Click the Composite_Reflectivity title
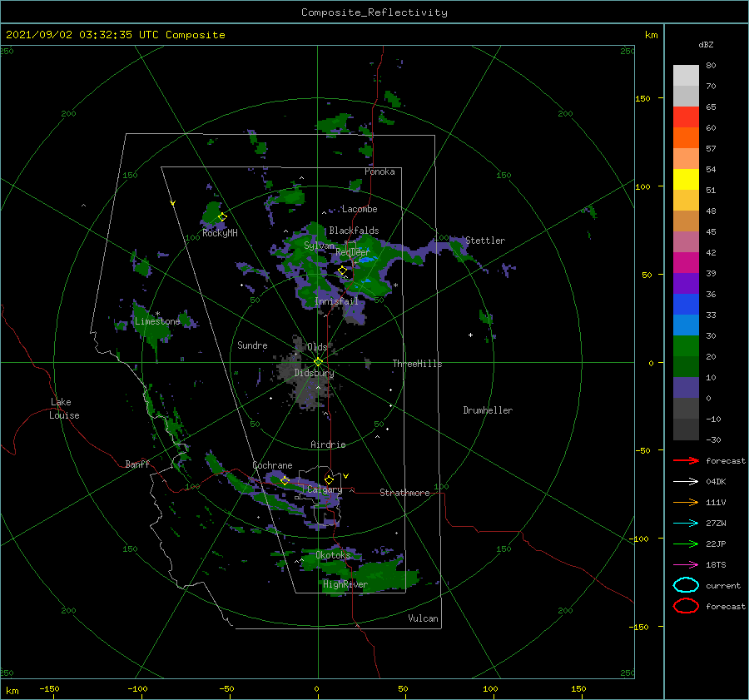This screenshot has width=749, height=700. tap(374, 12)
